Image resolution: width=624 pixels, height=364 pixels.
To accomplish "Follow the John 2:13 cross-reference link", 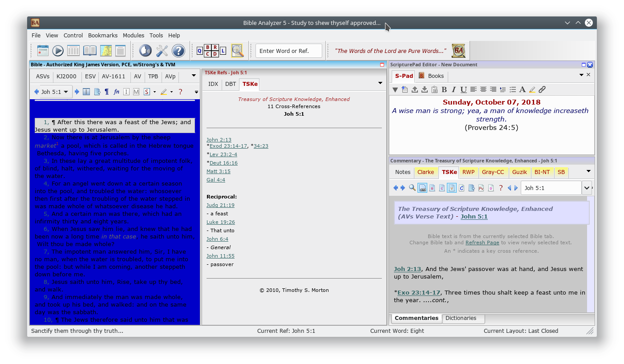I will pyautogui.click(x=219, y=140).
